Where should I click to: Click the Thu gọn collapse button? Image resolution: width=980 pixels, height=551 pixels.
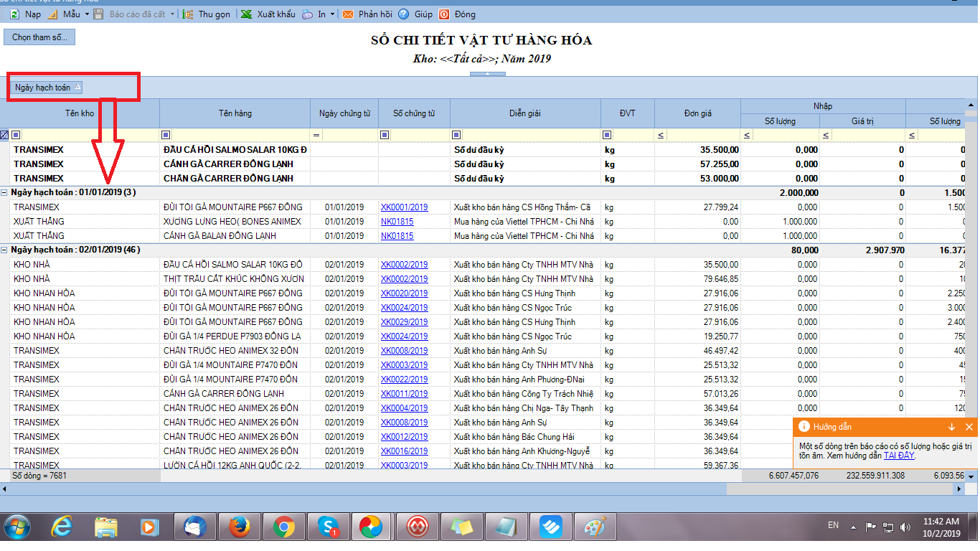(207, 14)
